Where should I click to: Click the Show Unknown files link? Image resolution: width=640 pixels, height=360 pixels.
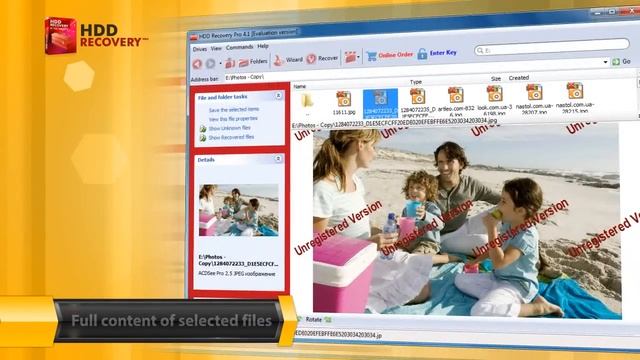click(x=229, y=128)
